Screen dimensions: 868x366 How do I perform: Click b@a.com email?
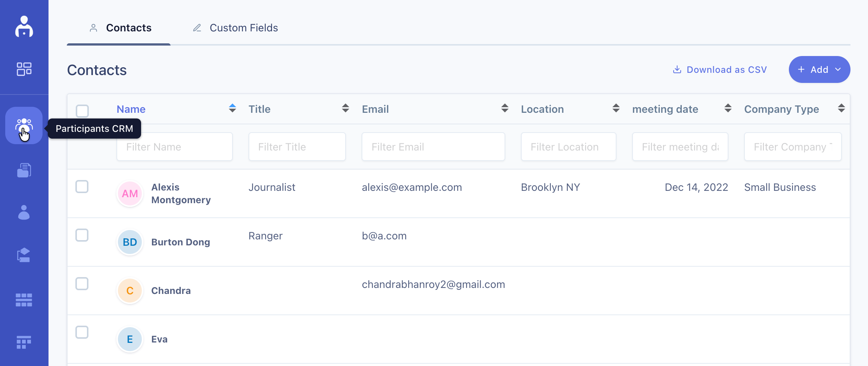pos(384,236)
